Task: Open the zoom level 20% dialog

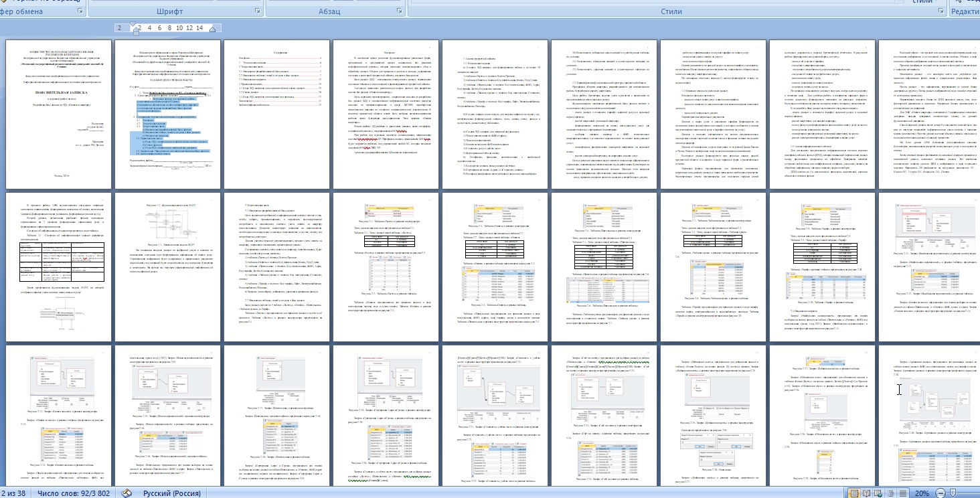Action: tap(922, 493)
